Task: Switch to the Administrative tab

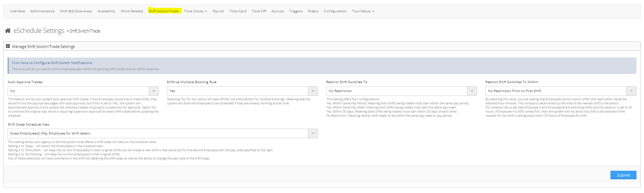Action: pyautogui.click(x=42, y=11)
